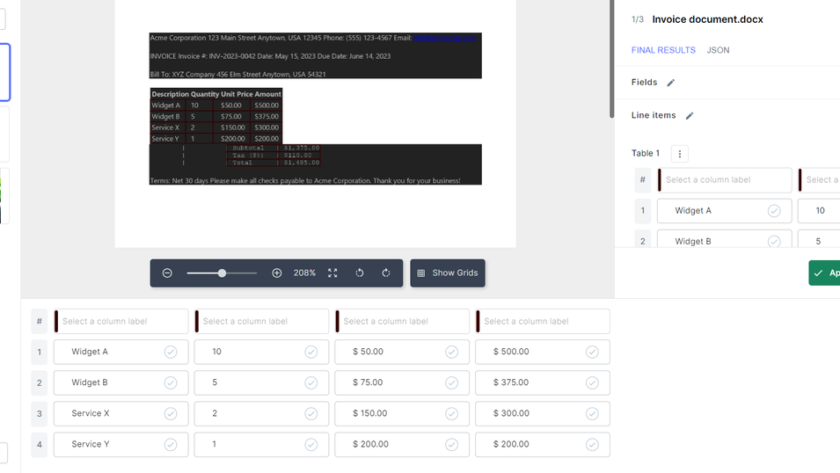Image resolution: width=840 pixels, height=473 pixels.
Task: Toggle the Widget A row 1 checkmark
Action: 170,352
